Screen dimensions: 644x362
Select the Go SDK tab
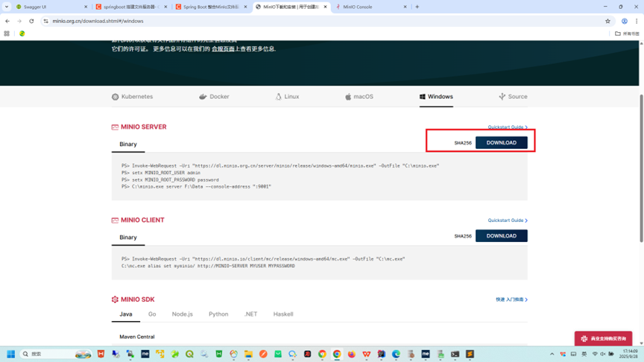click(x=152, y=314)
